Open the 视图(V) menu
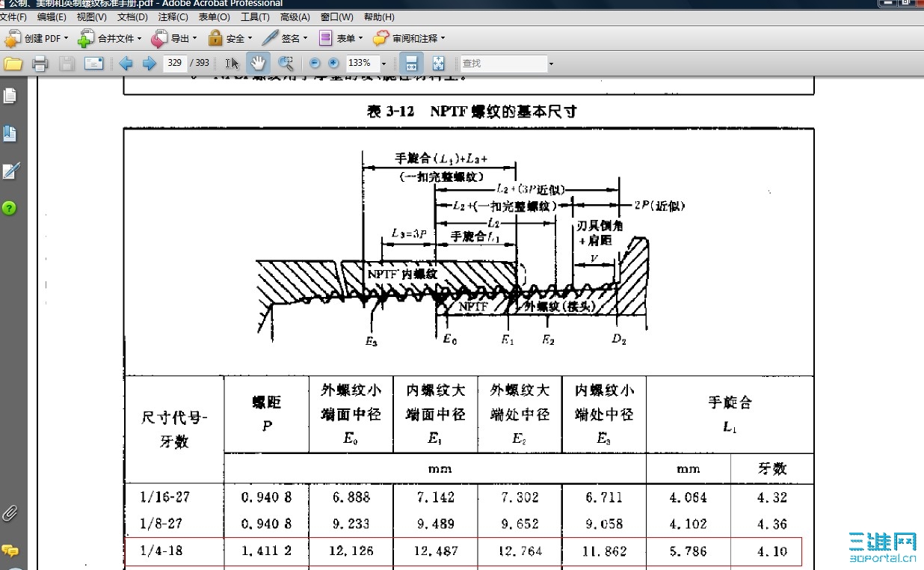 tap(91, 17)
